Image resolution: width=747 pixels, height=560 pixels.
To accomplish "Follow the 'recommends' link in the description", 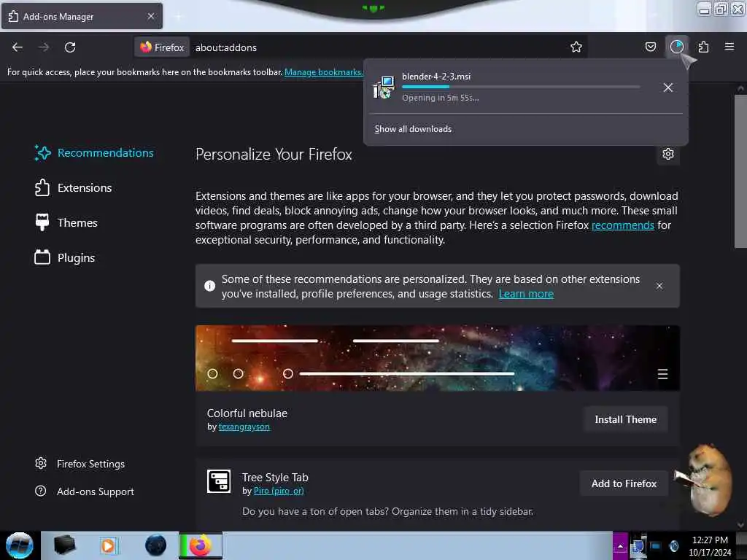I will click(x=622, y=225).
